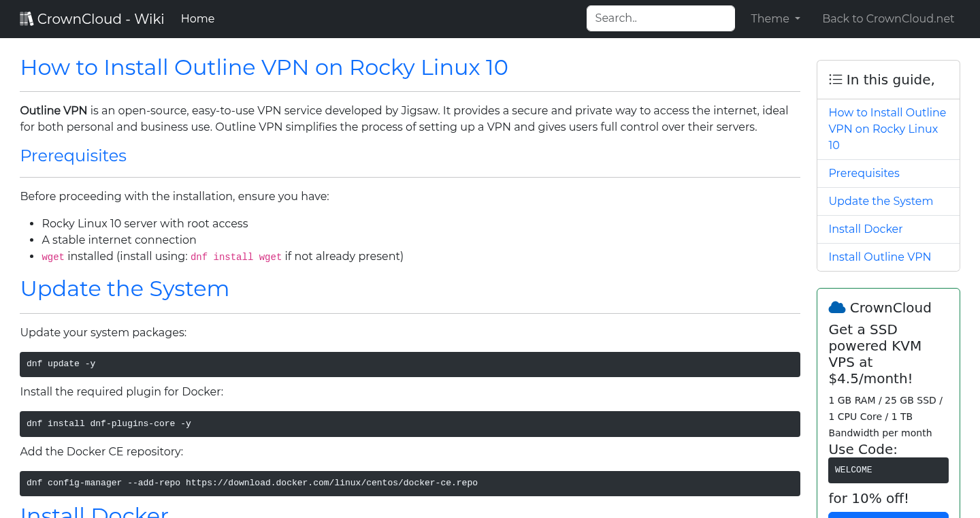The width and height of the screenshot is (980, 518).
Task: Click the Prerequisites section heading
Action: (73, 156)
